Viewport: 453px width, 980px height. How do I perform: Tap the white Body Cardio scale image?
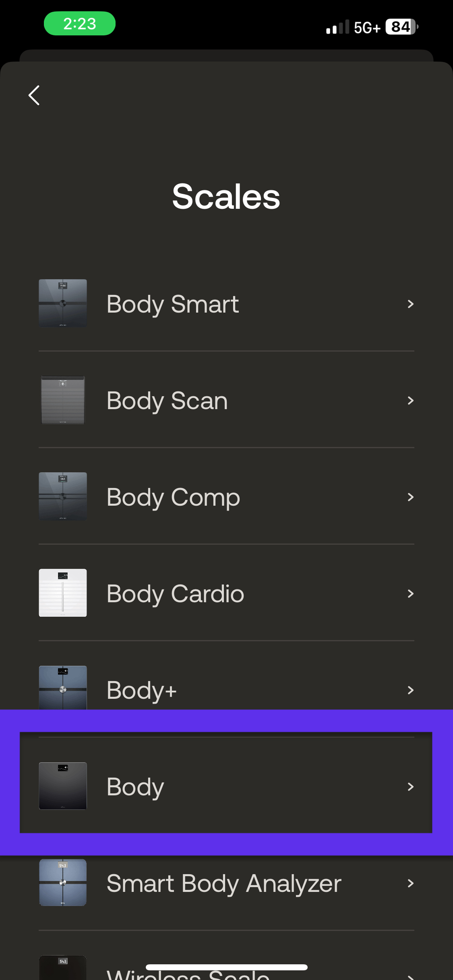click(63, 593)
